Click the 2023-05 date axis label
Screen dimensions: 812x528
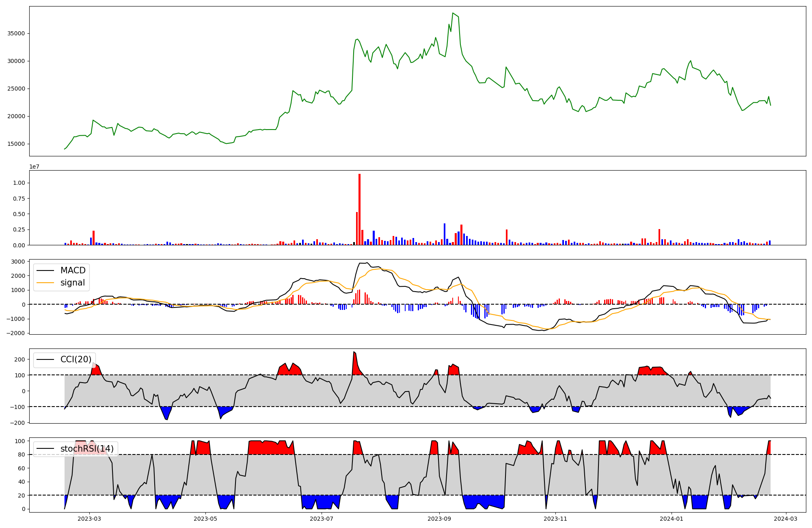pos(205,519)
